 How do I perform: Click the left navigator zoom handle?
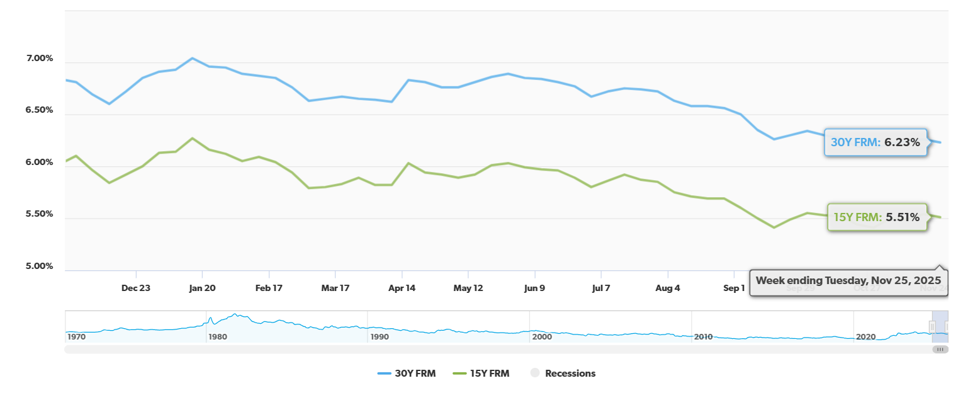pyautogui.click(x=932, y=327)
